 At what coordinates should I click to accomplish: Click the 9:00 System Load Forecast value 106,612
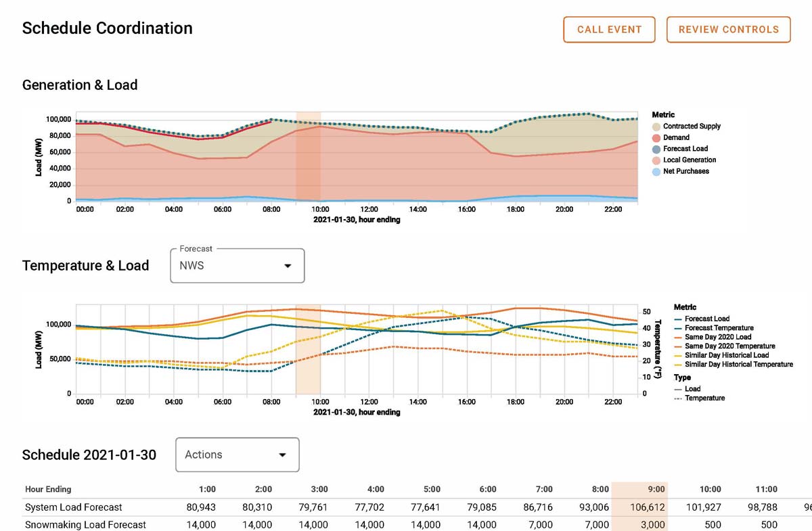648,507
